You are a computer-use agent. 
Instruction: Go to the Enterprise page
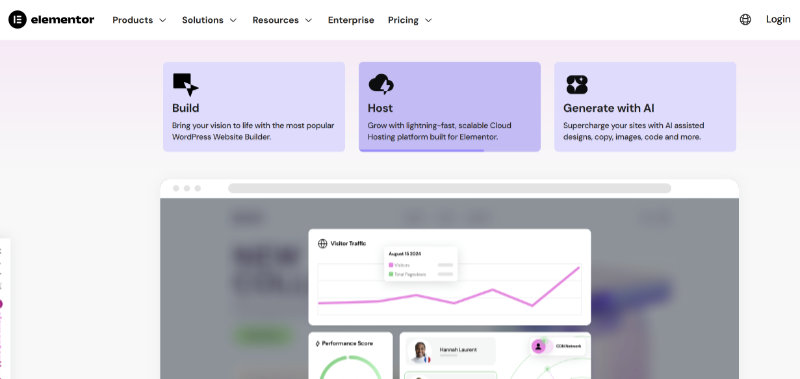click(351, 20)
